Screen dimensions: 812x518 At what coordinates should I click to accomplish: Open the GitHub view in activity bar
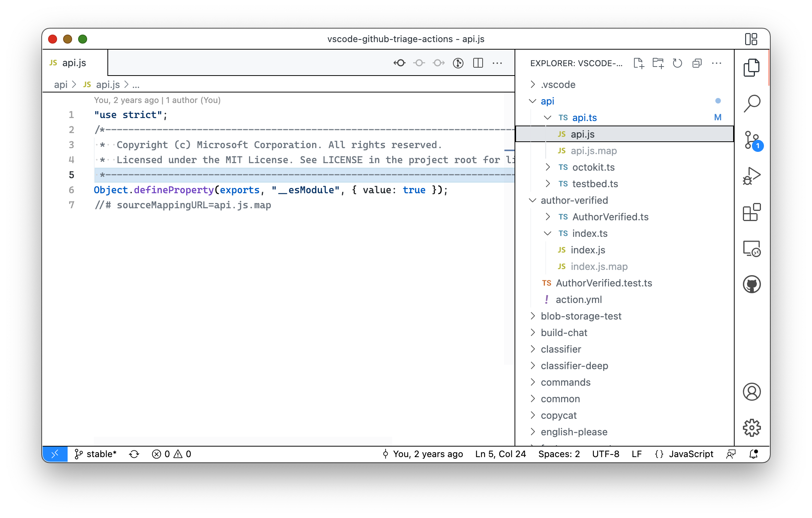(752, 284)
